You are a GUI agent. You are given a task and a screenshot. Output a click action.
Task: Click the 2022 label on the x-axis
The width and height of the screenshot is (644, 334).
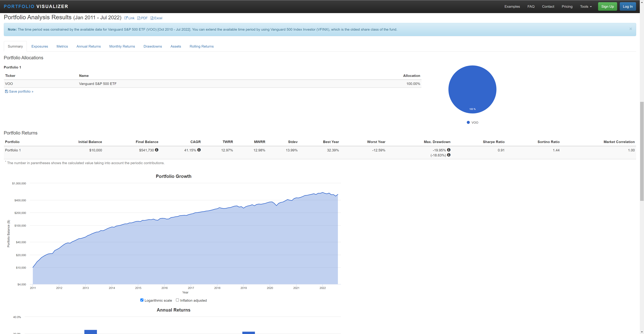pos(323,288)
